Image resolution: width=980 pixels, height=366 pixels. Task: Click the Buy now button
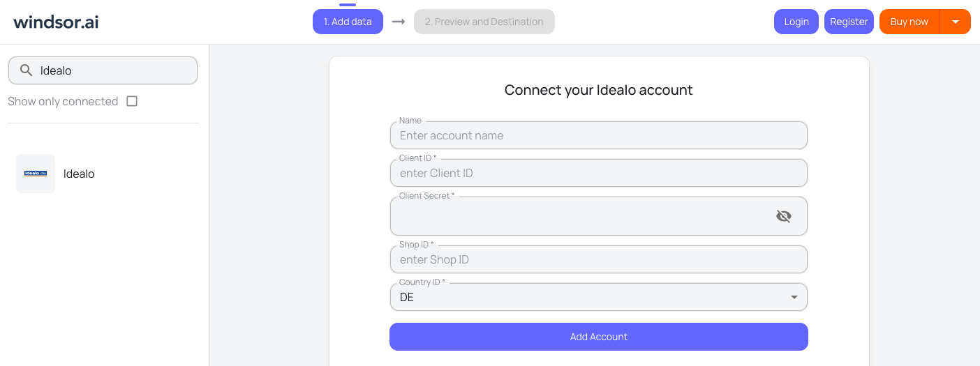(909, 22)
